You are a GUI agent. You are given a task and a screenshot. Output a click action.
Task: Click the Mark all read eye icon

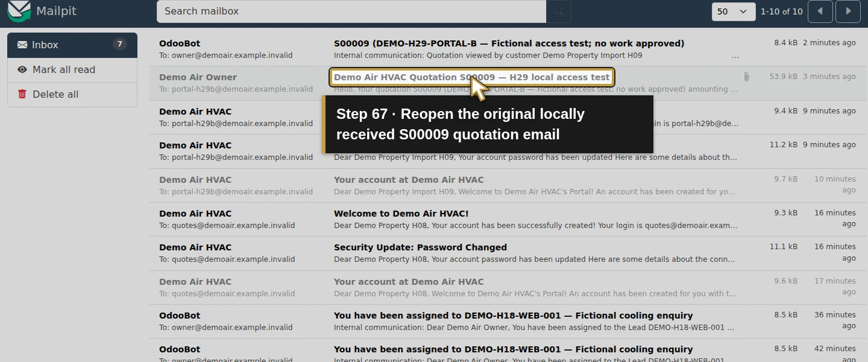click(x=22, y=69)
